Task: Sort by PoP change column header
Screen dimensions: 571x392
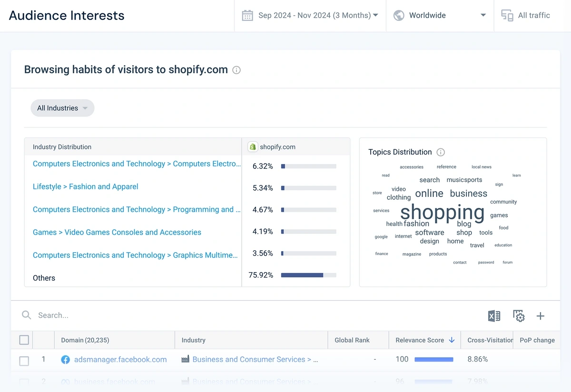Action: [x=537, y=340]
